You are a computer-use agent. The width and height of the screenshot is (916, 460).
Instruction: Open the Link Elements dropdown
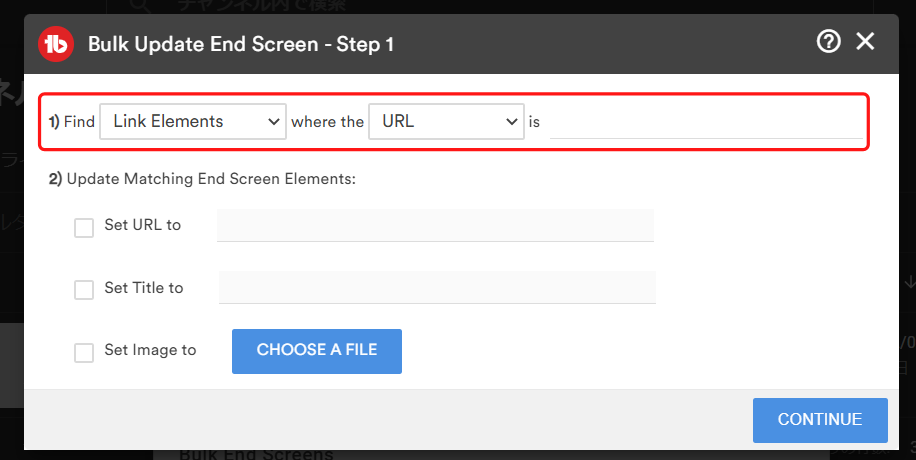(x=193, y=122)
